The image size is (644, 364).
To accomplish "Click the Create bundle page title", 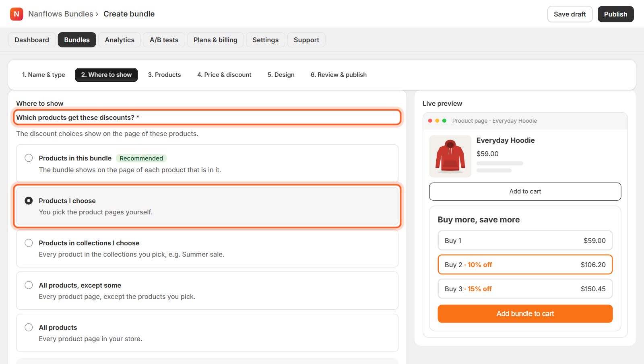I will tap(129, 14).
